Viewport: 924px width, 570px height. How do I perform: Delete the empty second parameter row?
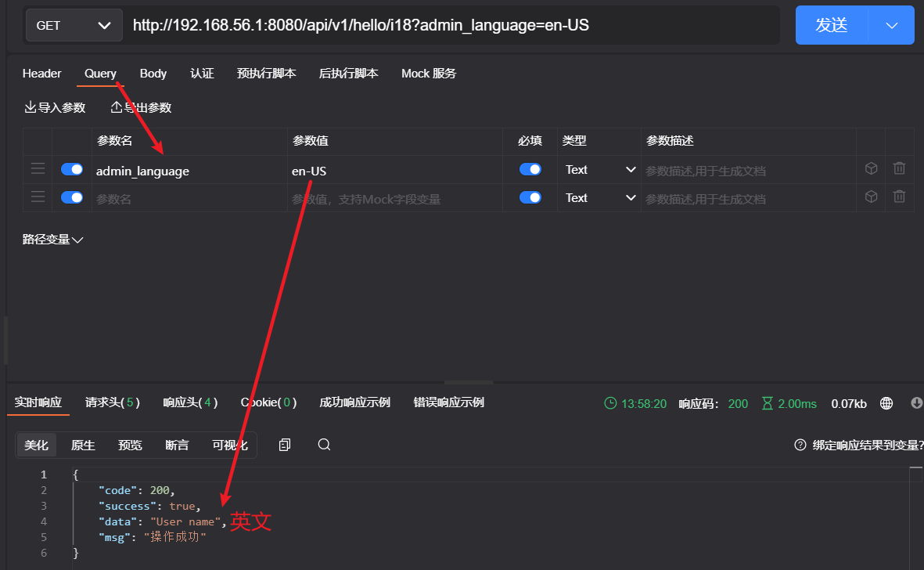900,197
